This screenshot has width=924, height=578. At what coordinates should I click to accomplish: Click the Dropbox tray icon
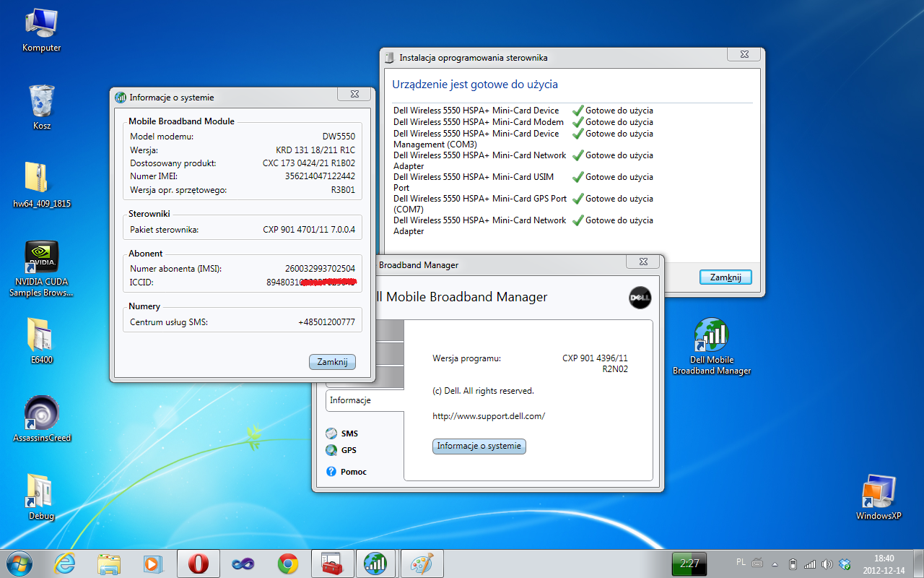(845, 564)
